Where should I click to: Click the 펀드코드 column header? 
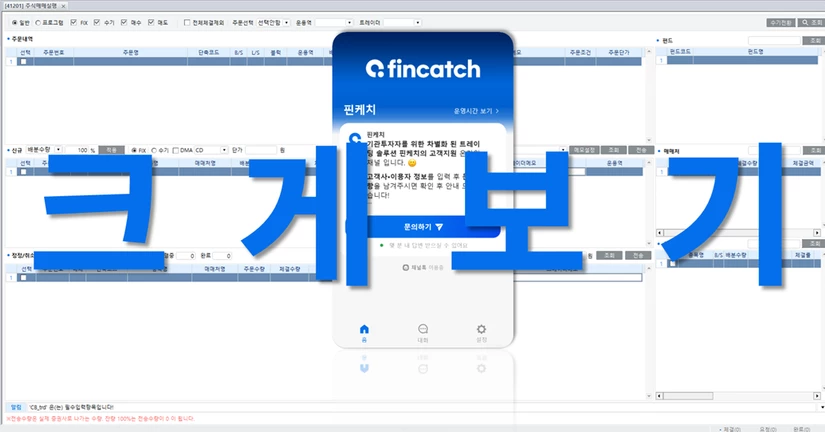tap(680, 52)
